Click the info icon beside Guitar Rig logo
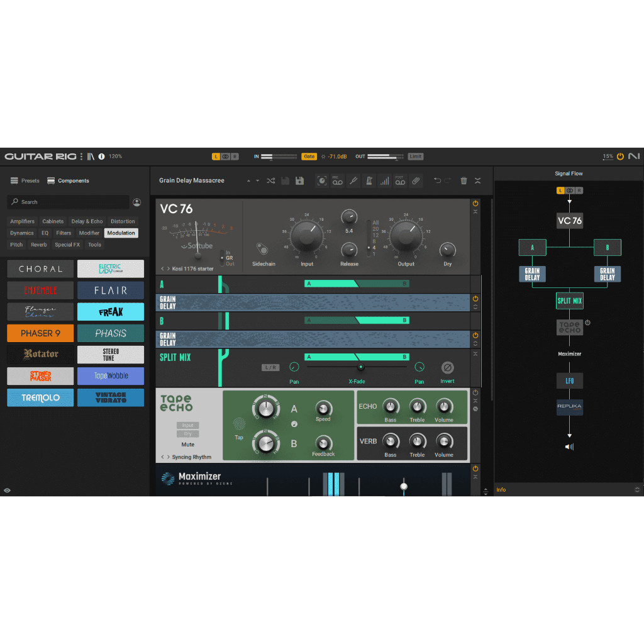 pos(101,157)
